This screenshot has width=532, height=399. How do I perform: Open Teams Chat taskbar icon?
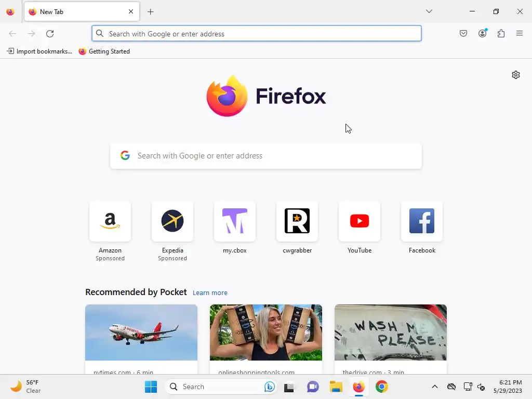tap(313, 387)
